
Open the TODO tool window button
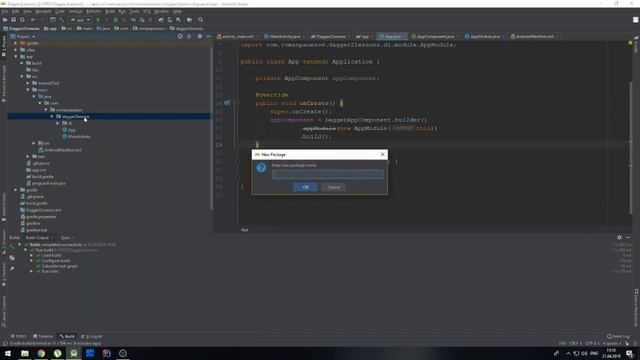19,336
